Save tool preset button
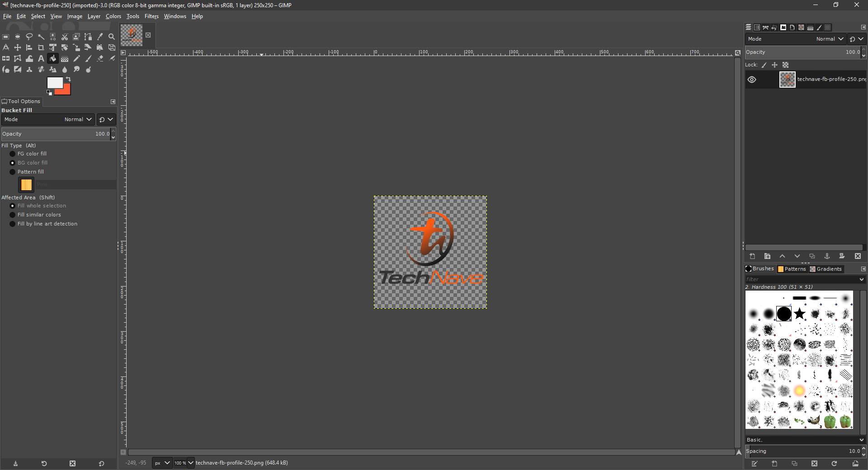 [15, 463]
